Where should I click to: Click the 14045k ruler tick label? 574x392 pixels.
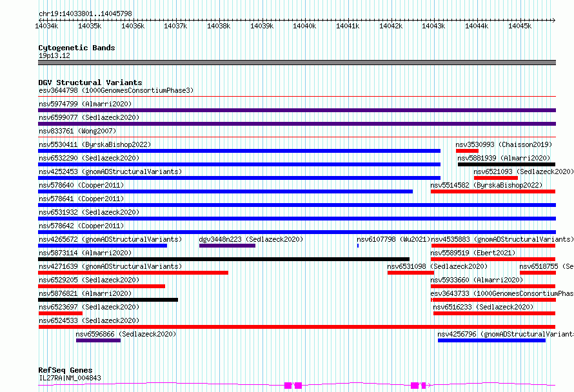pyautogui.click(x=520, y=26)
